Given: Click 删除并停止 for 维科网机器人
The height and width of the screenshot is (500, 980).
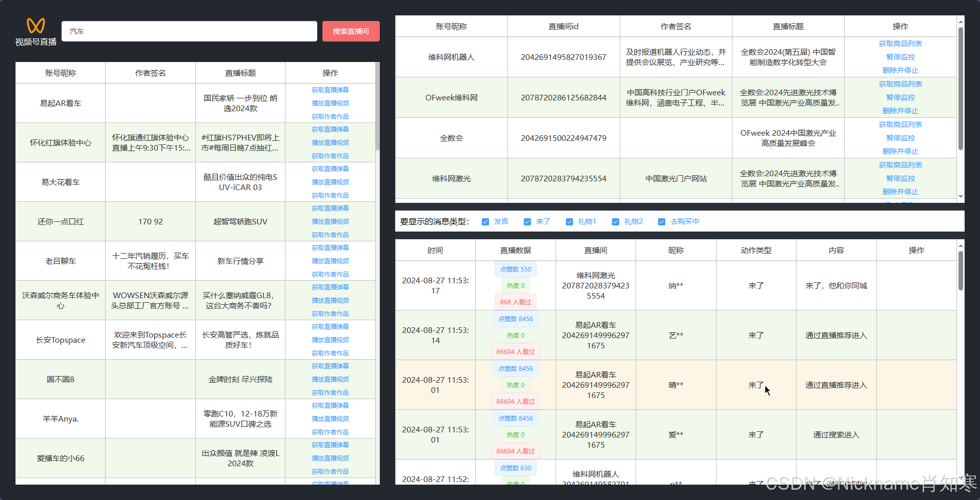Looking at the screenshot, I should (x=900, y=70).
